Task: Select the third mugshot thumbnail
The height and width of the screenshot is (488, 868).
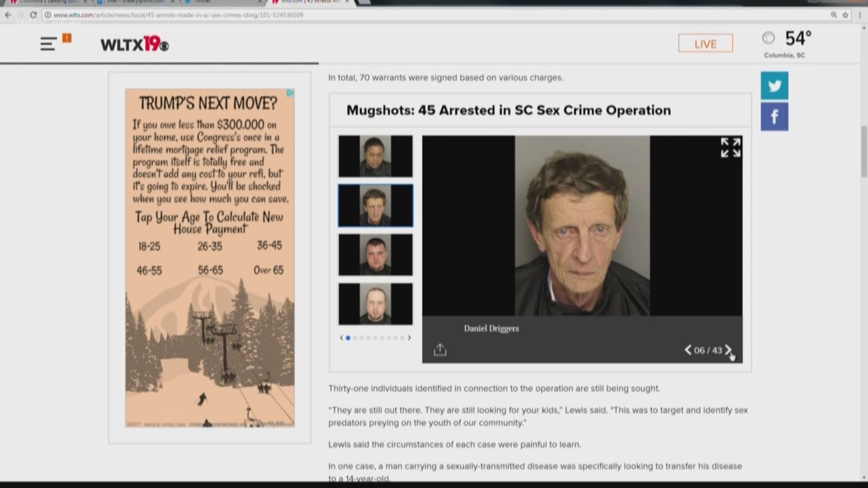Action: coord(376,255)
